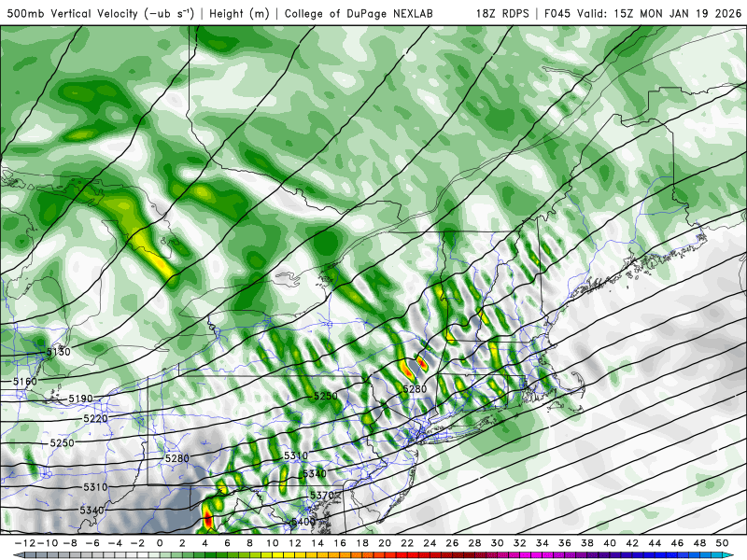Screen dimensions: 747x560
Task: Click the 20 value on the color scale
Action: coord(385,543)
